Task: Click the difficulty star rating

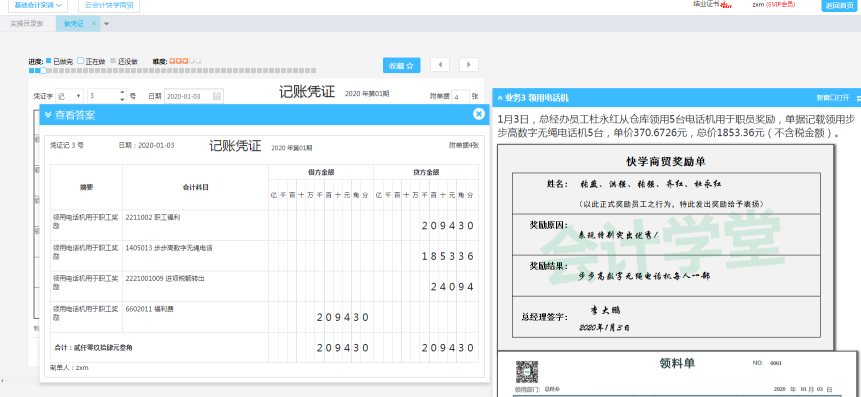Action: point(185,61)
